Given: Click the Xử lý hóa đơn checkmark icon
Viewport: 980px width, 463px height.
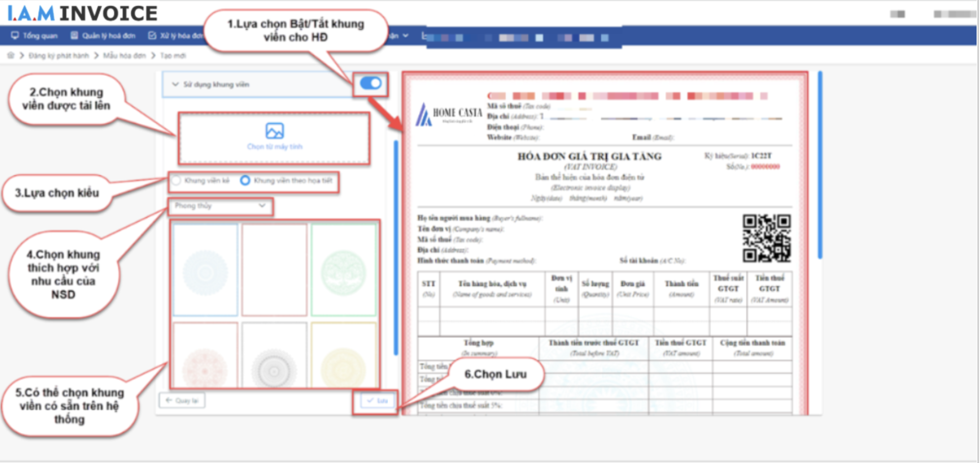Looking at the screenshot, I should click(152, 35).
